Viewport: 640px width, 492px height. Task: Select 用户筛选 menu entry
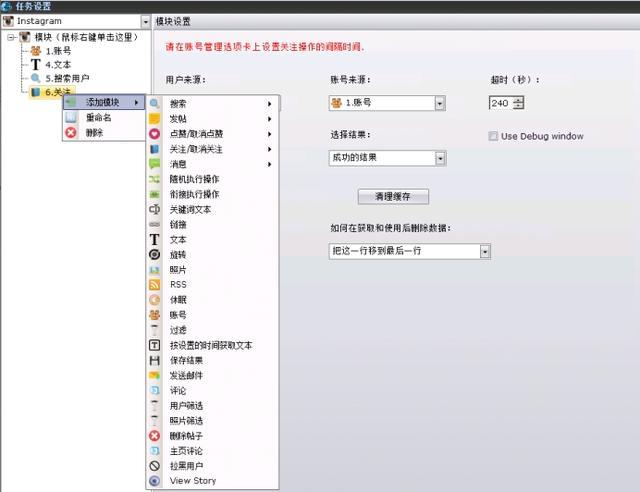pos(212,405)
